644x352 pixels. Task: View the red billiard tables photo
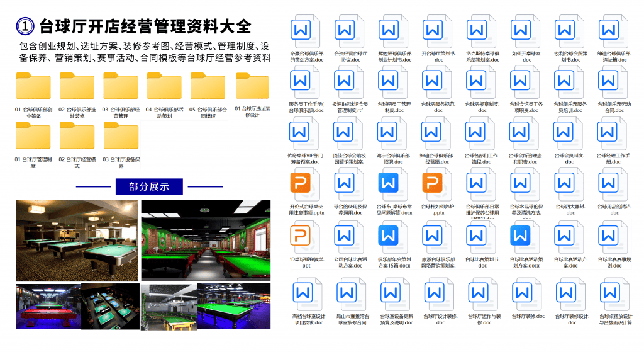click(48, 305)
